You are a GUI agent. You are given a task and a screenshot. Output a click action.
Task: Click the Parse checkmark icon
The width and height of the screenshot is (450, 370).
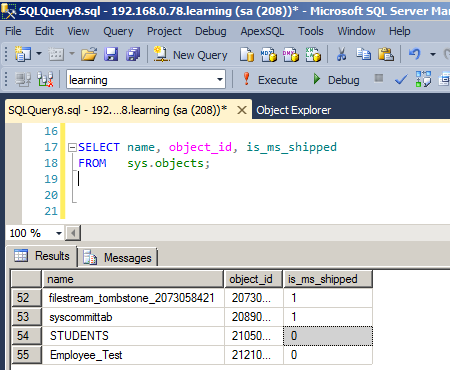401,80
